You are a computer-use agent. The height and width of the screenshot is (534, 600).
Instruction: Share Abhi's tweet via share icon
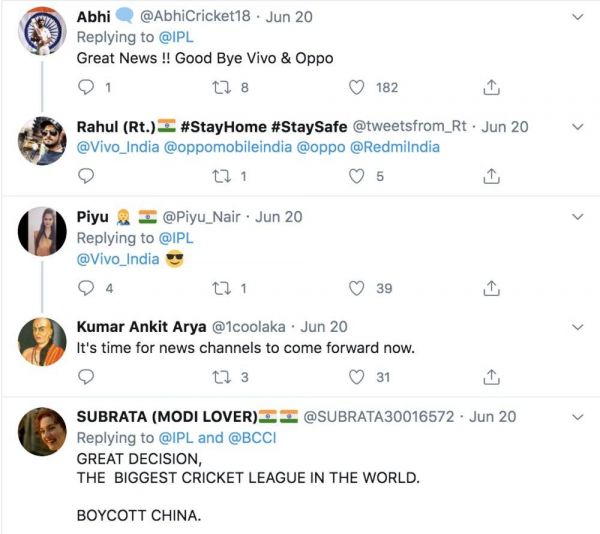pos(491,88)
